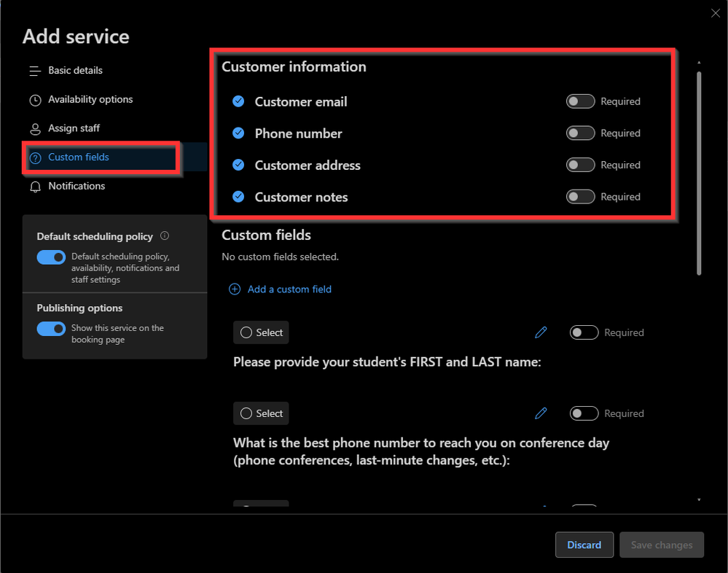Enable Required for Customer address
The image size is (728, 573).
pyautogui.click(x=581, y=165)
